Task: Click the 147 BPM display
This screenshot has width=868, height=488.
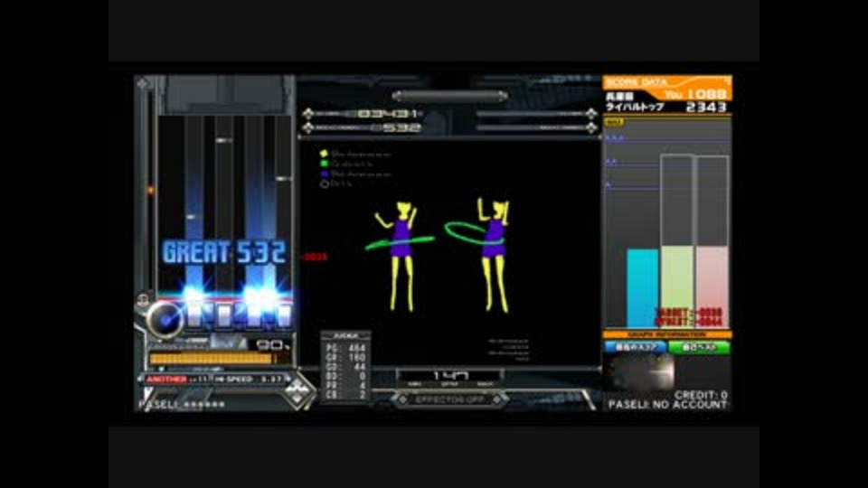Action: [449, 376]
